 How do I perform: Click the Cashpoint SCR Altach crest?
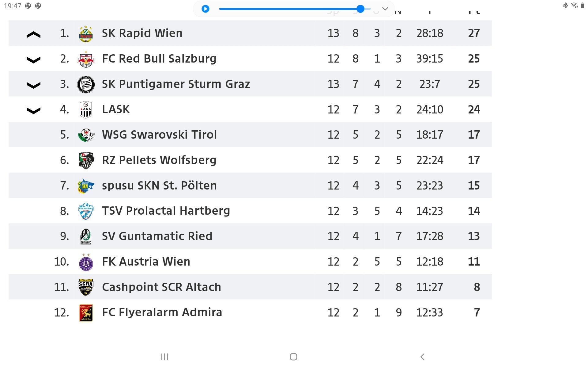click(86, 287)
